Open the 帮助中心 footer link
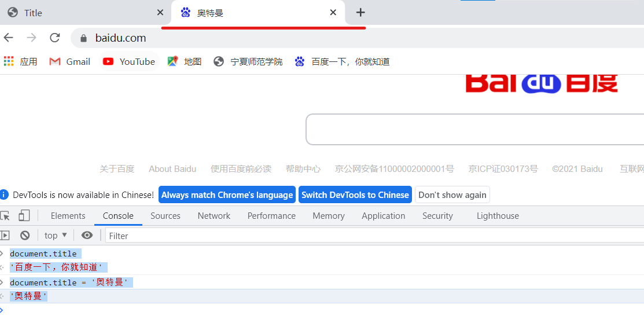 [x=303, y=169]
